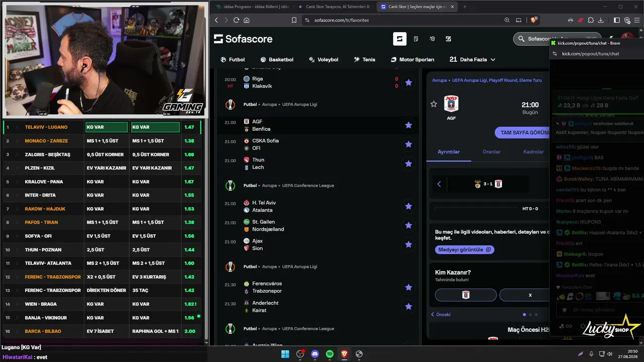Open the Motor Sporları section
This screenshot has width=644, height=362.
coord(413,59)
